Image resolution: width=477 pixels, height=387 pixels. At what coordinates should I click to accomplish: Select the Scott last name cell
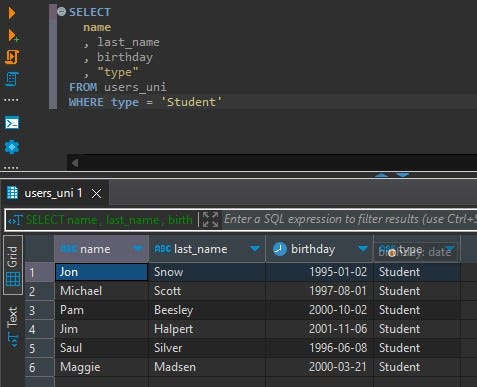pos(207,291)
